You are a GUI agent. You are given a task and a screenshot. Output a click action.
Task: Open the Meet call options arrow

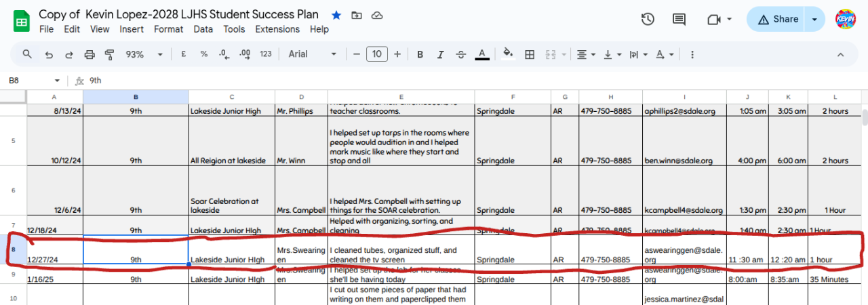730,20
